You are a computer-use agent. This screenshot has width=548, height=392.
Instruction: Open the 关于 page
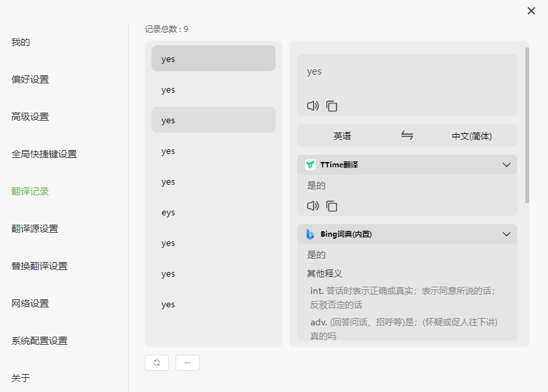pyautogui.click(x=21, y=377)
